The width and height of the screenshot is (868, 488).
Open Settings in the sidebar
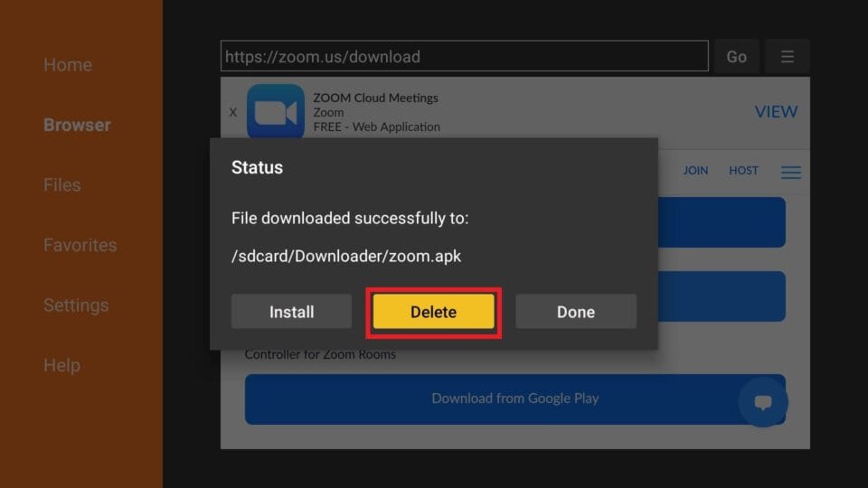(76, 305)
